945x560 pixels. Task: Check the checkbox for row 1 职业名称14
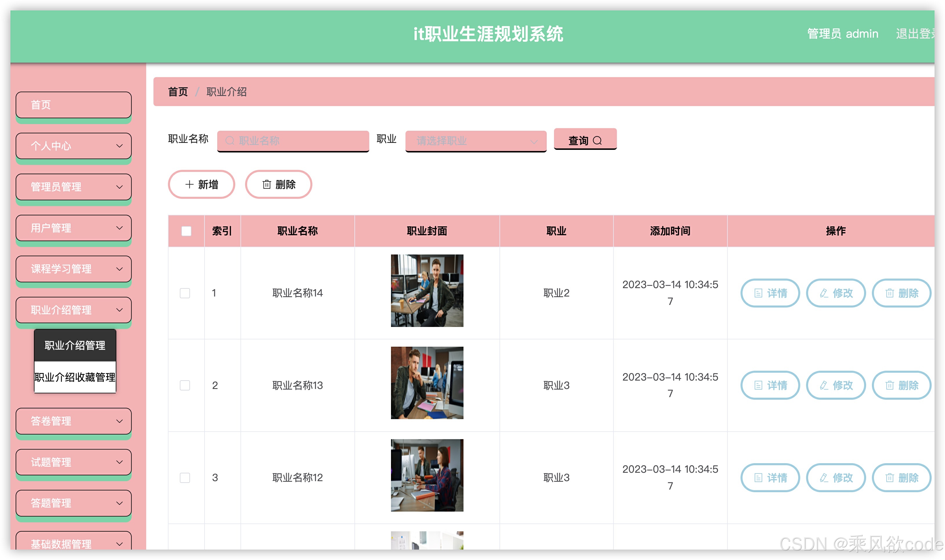[x=185, y=293]
